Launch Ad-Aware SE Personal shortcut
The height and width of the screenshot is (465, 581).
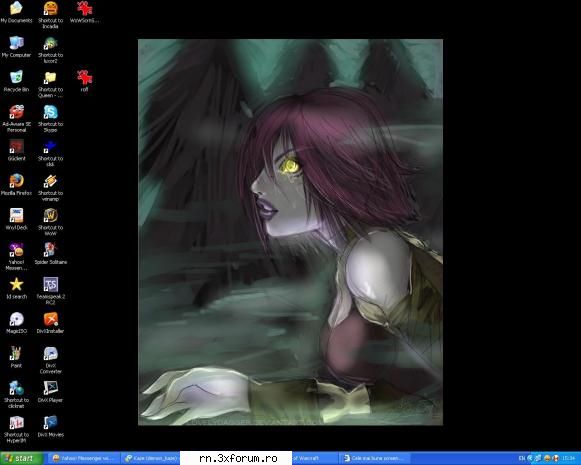point(16,119)
